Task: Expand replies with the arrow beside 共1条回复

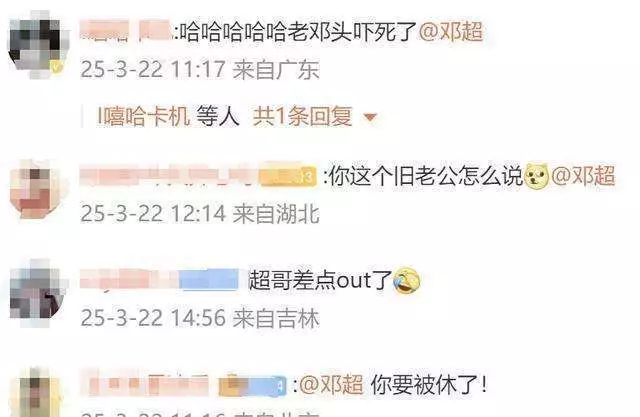Action: pos(370,118)
